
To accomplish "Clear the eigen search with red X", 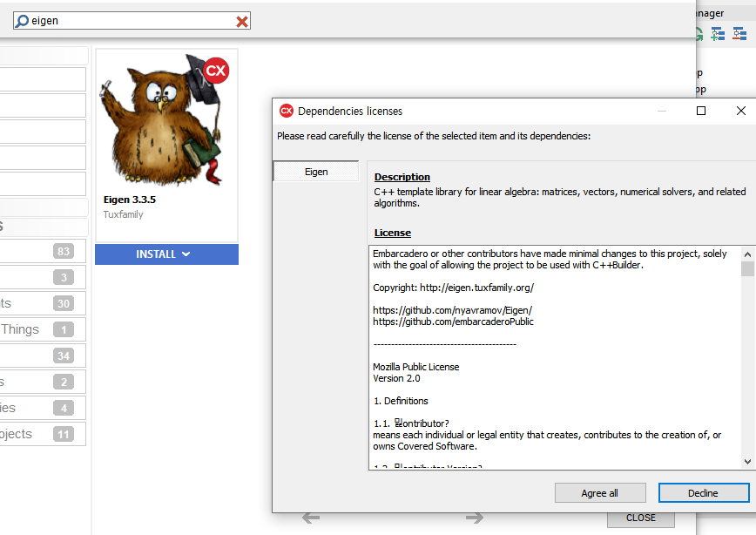I will [242, 21].
